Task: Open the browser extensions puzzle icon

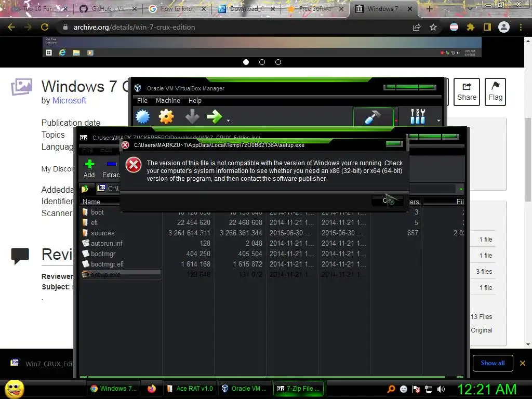Action: tap(470, 27)
